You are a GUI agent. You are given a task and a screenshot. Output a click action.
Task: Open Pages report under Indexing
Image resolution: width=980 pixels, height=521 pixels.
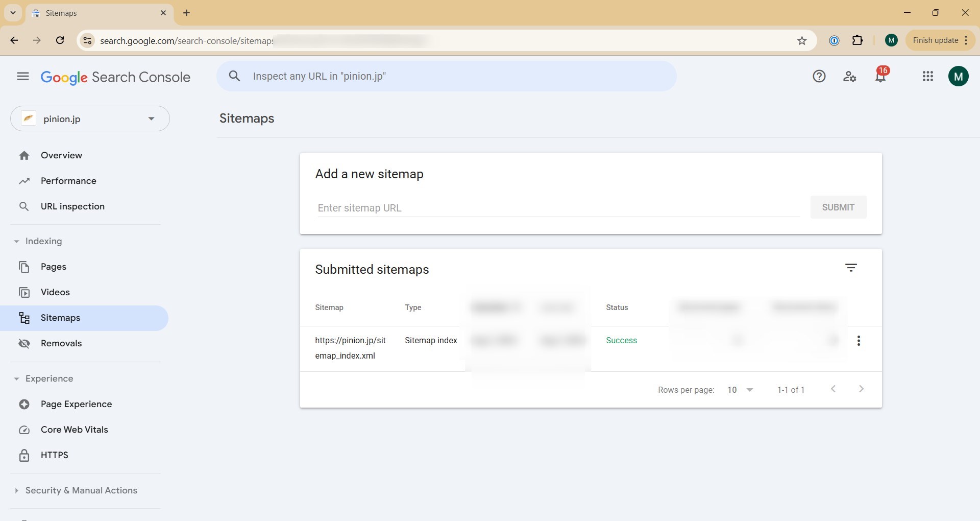pos(53,267)
